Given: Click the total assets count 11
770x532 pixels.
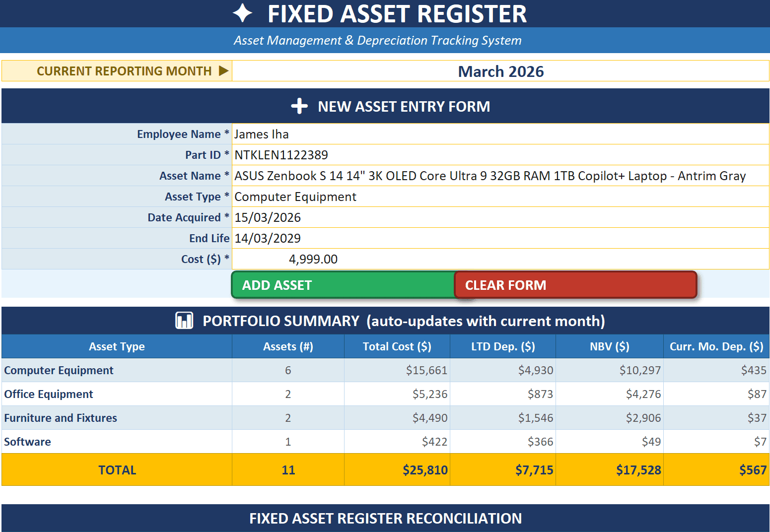Looking at the screenshot, I should pos(288,469).
